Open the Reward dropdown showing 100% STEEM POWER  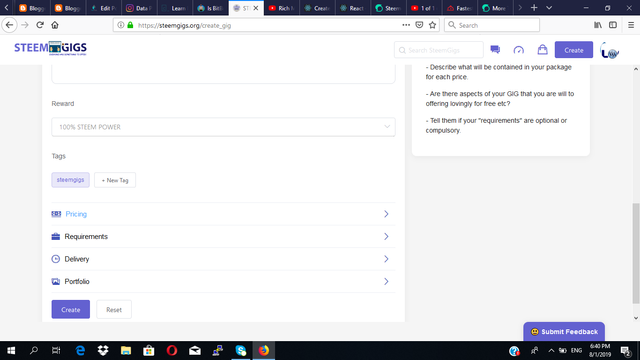(x=223, y=127)
